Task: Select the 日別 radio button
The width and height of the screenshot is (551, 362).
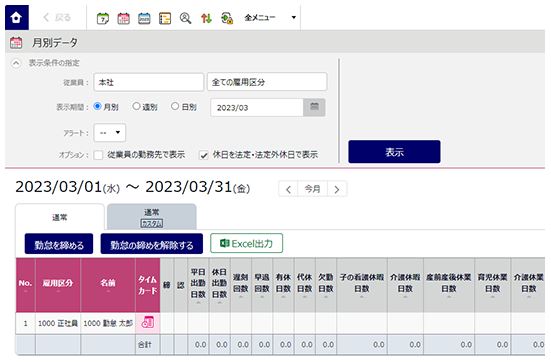Action: click(x=175, y=106)
